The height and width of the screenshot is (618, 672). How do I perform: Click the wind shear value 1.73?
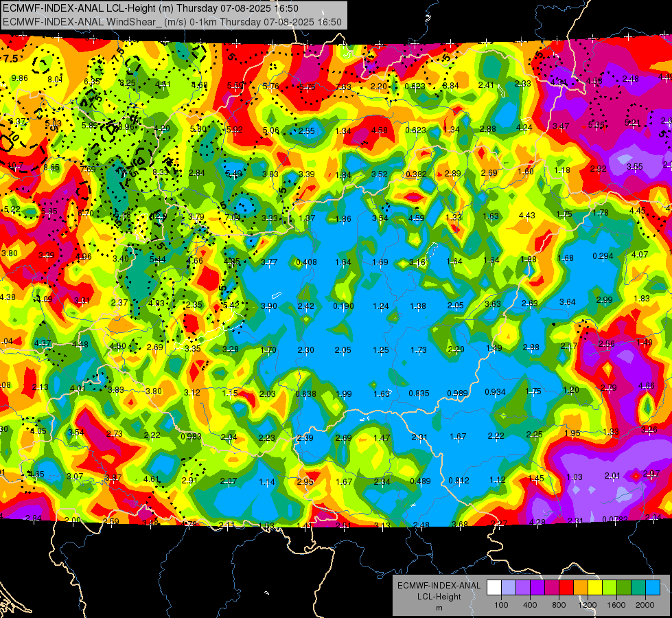point(419,350)
